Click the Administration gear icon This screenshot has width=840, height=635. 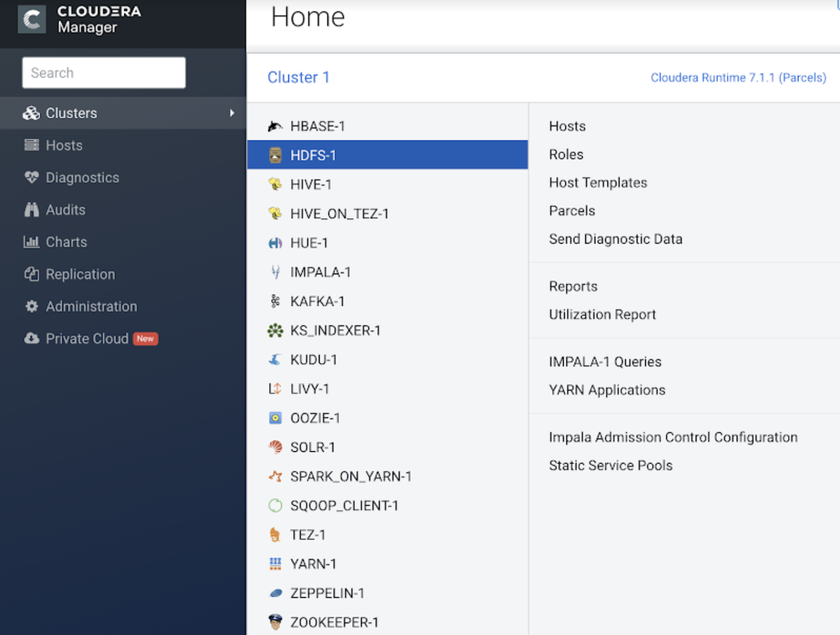(32, 306)
